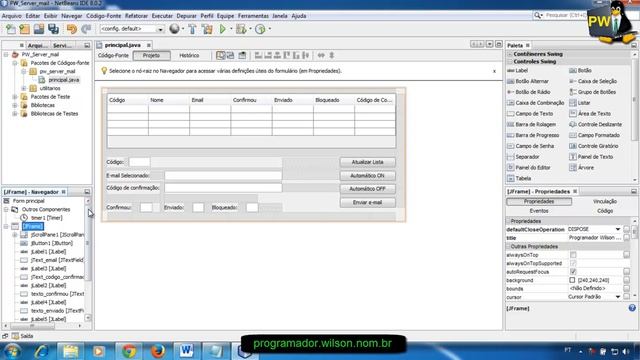Activate Selection Mode in form designer toolbar
Image resolution: width=640 pixels, height=360 pixels.
point(220,55)
